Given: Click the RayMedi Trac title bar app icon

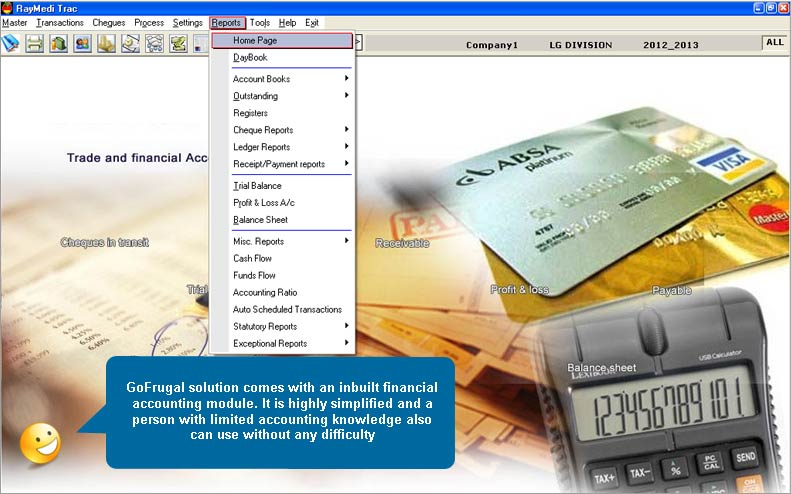Looking at the screenshot, I should coord(7,8).
